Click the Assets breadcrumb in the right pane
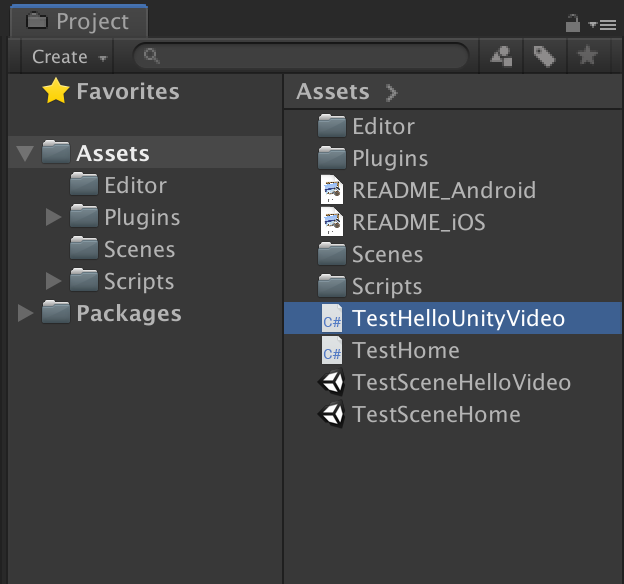The height and width of the screenshot is (584, 624). (x=333, y=91)
